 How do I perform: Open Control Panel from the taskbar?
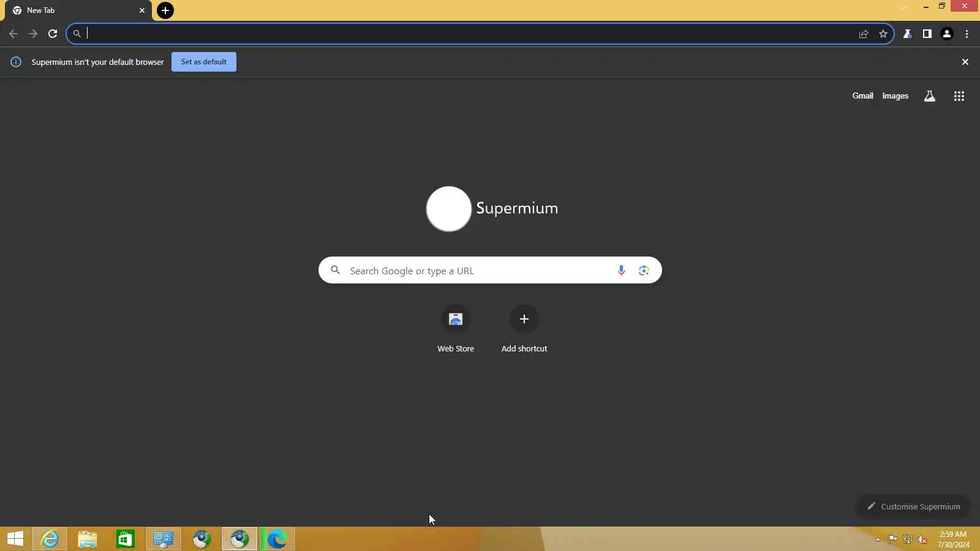[164, 539]
